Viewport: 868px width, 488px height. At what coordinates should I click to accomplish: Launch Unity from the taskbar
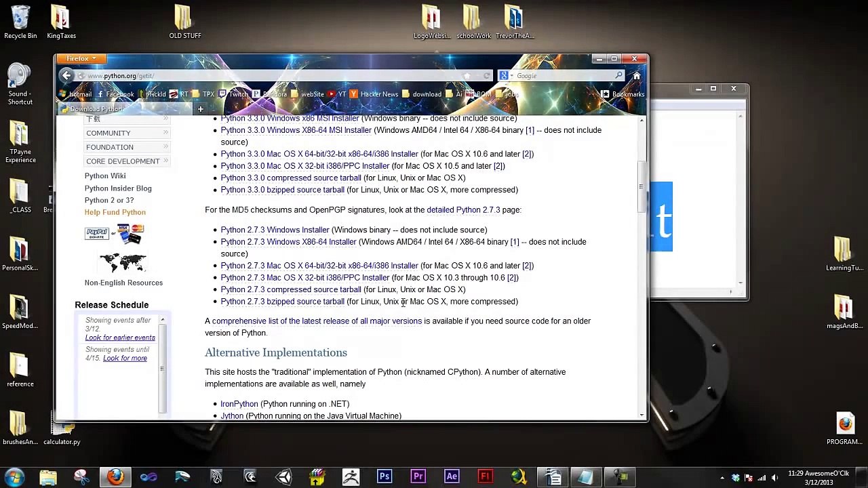pos(283,477)
